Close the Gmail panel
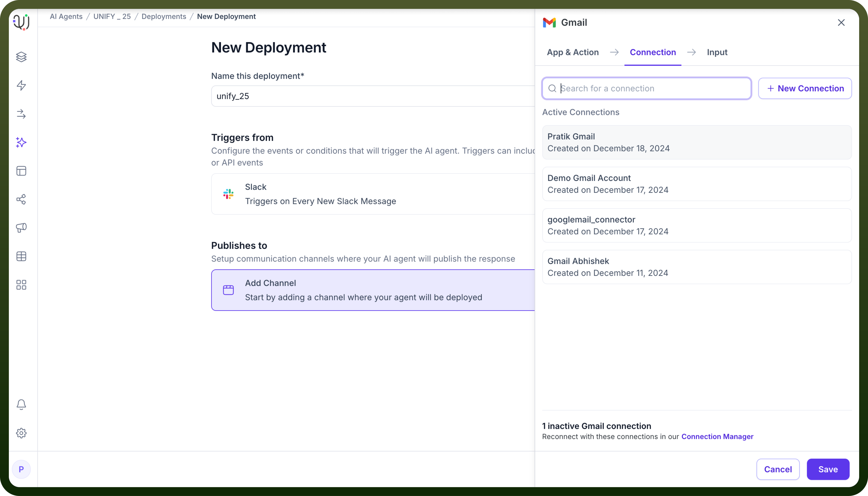The image size is (868, 496). click(841, 23)
